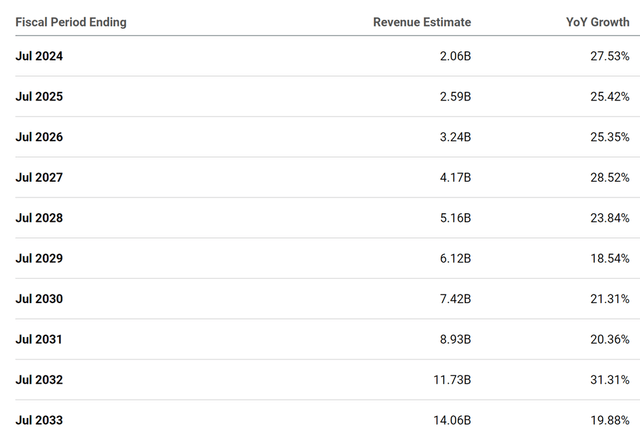
Task: Click the 2.06B revenue estimate value
Action: (454, 57)
